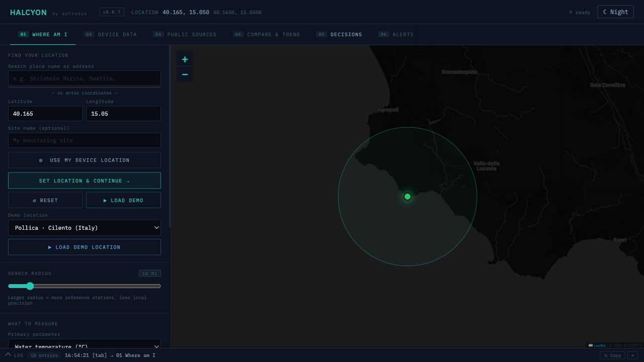
Task: Click the Site name input
Action: (85, 140)
